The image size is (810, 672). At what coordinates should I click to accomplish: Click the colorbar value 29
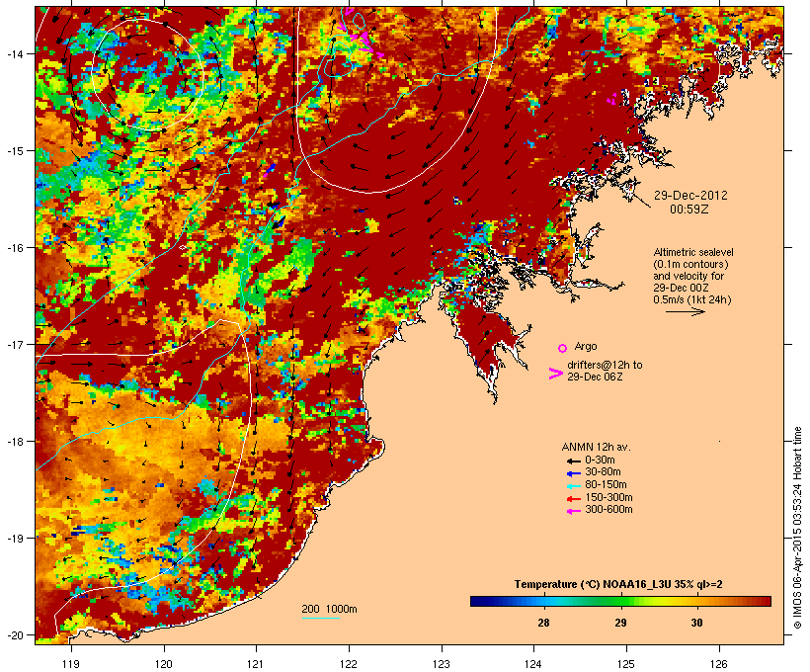(x=620, y=623)
